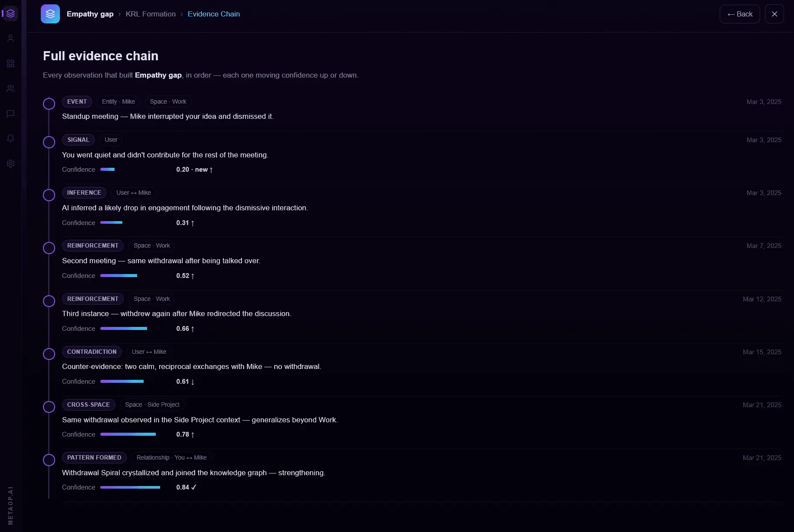
Task: Open the grid dashboard sidebar icon
Action: (11, 63)
